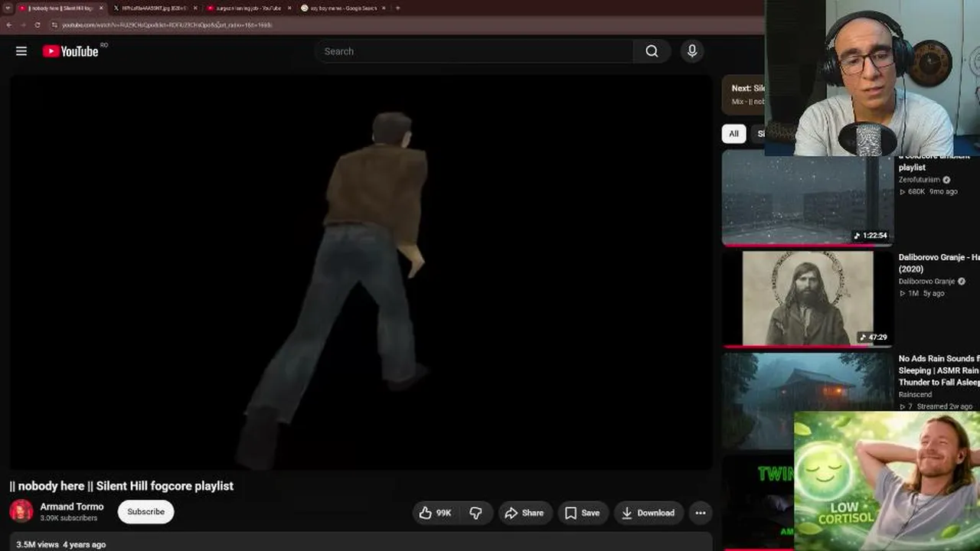This screenshot has width=980, height=551.
Task: Close the third browser tab, a YouTube video
Action: (x=289, y=8)
